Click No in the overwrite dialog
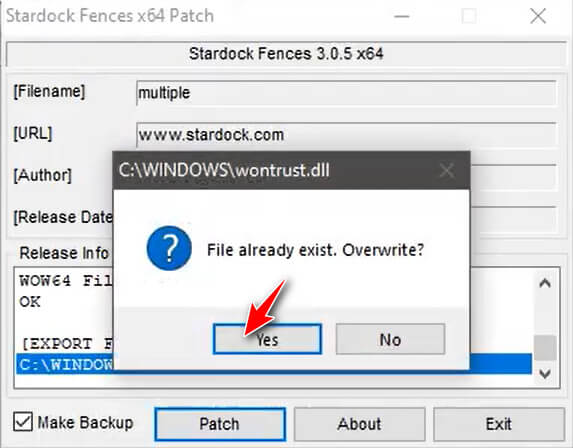573x448 pixels. click(x=390, y=339)
